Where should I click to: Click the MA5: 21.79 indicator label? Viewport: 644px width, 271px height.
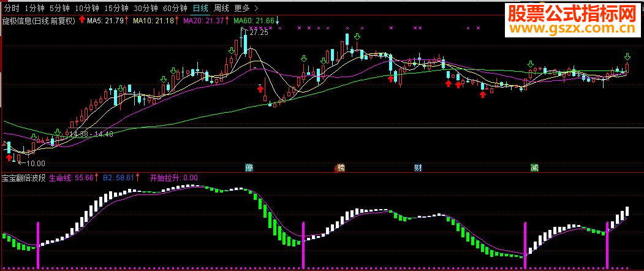105,20
